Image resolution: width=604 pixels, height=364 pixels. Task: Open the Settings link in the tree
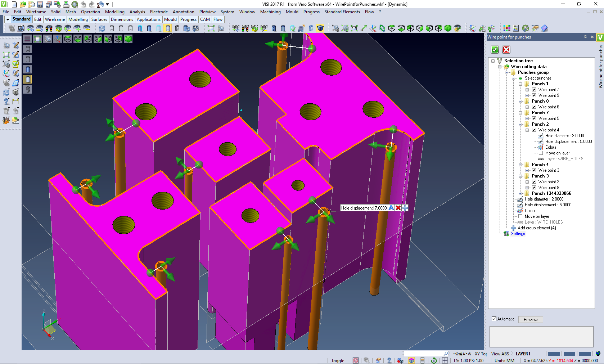[518, 234]
